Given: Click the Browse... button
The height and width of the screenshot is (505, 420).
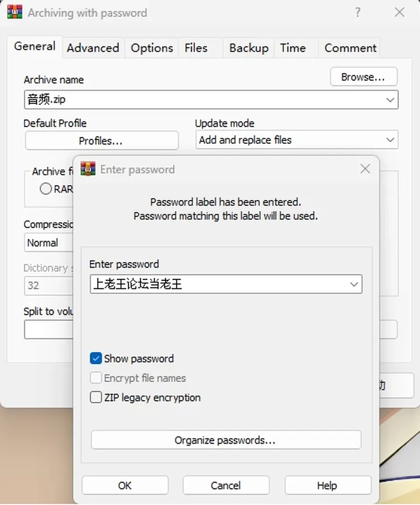Looking at the screenshot, I should tap(364, 77).
